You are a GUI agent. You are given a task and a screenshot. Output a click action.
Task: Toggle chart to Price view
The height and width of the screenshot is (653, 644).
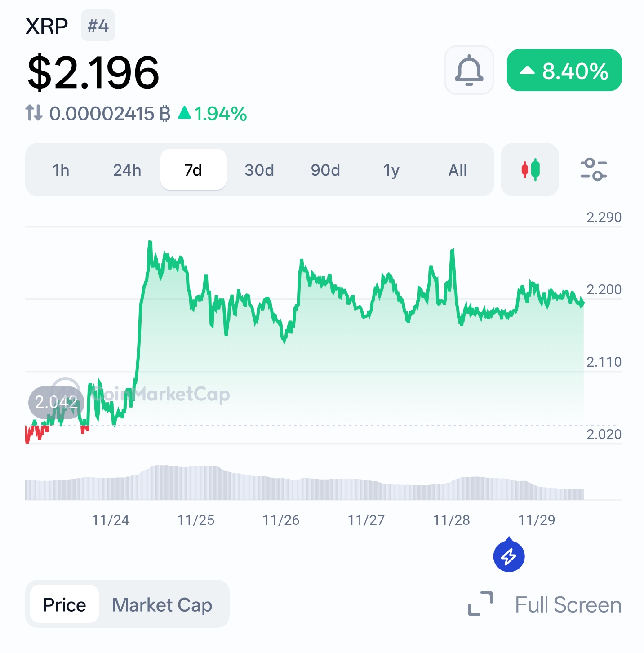pyautogui.click(x=64, y=604)
